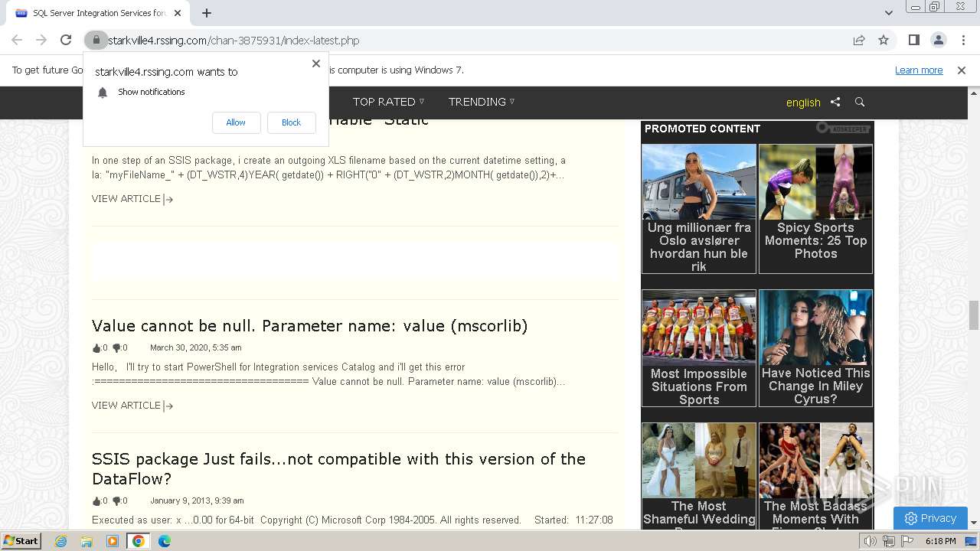The image size is (980, 551).
Task: Click the PROMOTED CONTENT heading
Action: pos(702,129)
